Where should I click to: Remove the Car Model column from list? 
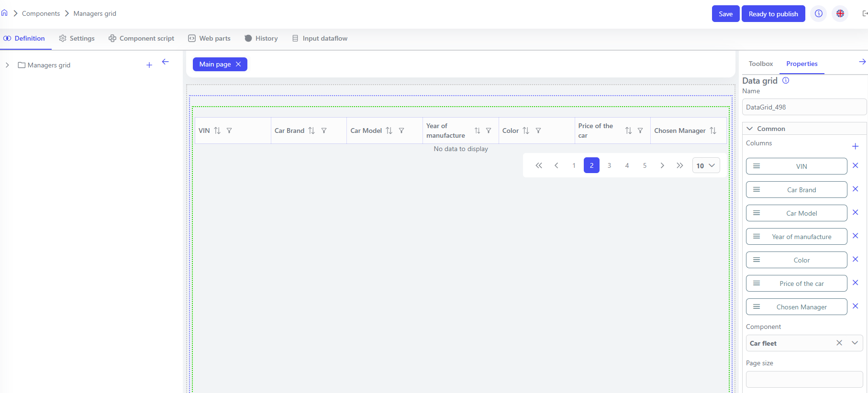855,212
